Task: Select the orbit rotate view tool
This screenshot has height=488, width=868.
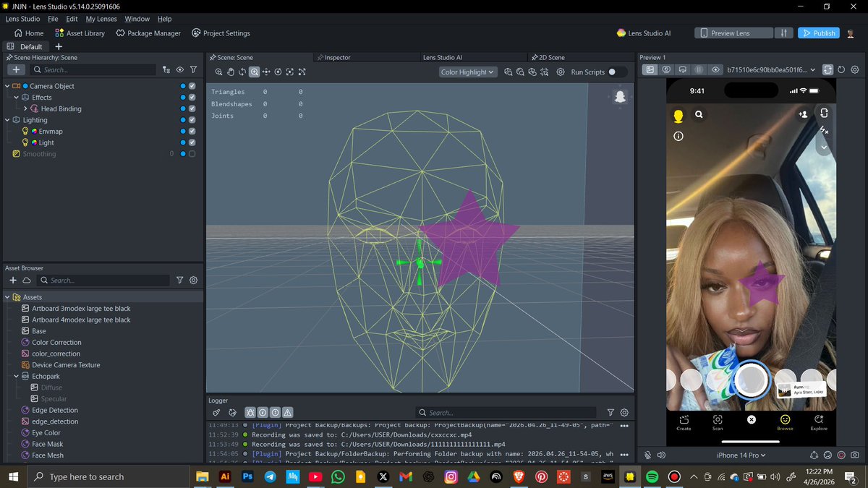Action: 242,72
